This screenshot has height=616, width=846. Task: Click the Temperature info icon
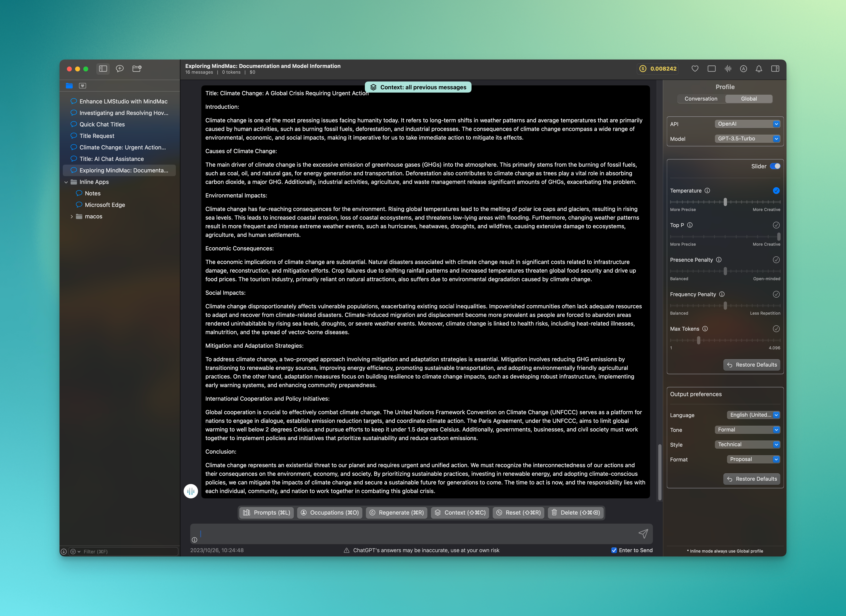[707, 191]
